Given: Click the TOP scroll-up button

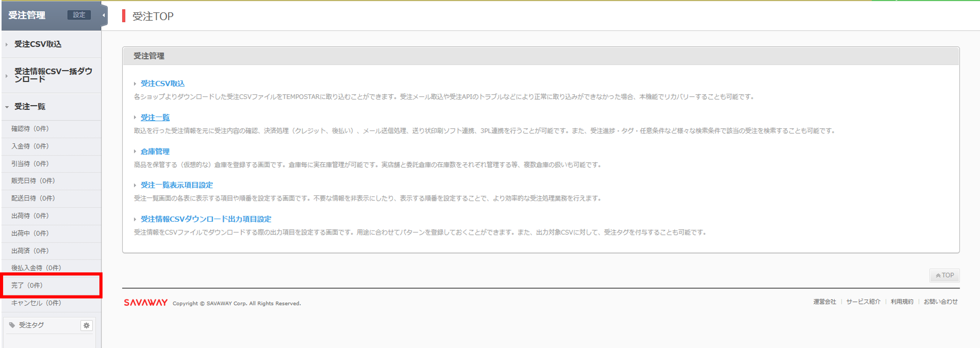Looking at the screenshot, I should pos(944,275).
